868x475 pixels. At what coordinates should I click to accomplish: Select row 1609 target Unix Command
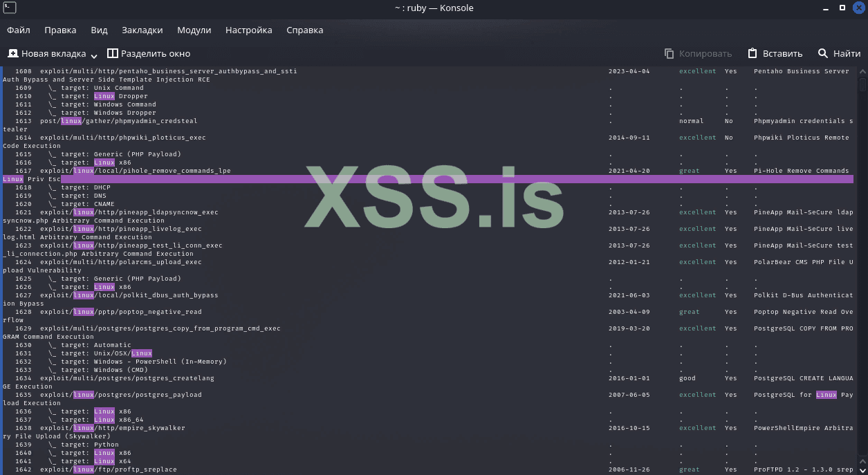[x=96, y=88]
